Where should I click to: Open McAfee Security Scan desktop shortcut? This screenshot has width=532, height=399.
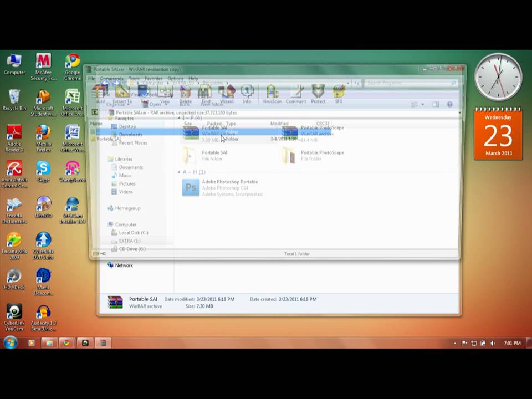coord(43,67)
